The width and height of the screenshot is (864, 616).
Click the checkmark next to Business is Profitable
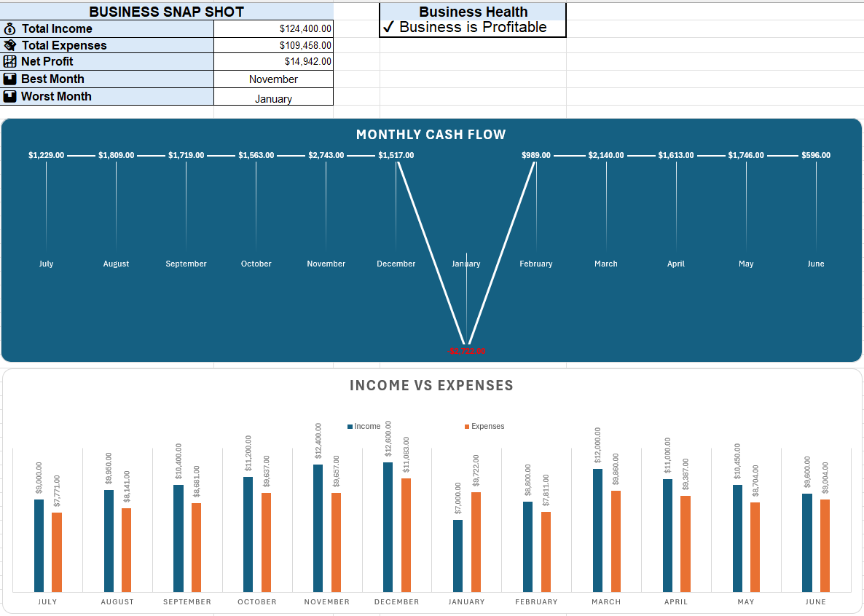pos(388,27)
